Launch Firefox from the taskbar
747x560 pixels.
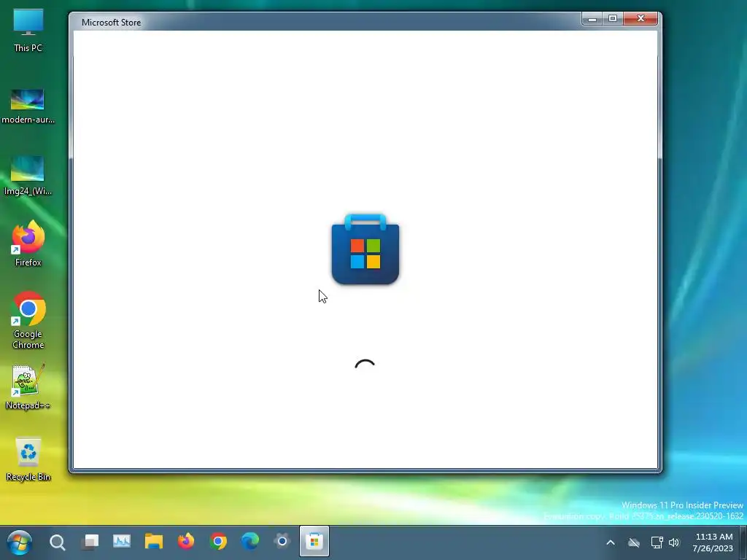tap(186, 542)
